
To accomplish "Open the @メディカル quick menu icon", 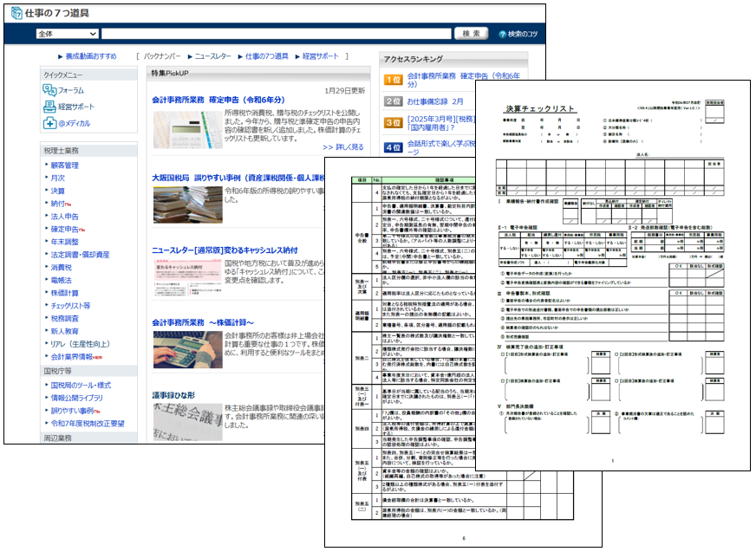I will click(x=49, y=123).
